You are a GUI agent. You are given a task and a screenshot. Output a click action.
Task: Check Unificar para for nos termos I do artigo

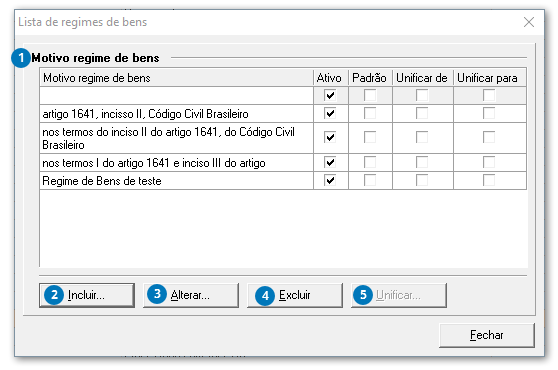point(489,163)
